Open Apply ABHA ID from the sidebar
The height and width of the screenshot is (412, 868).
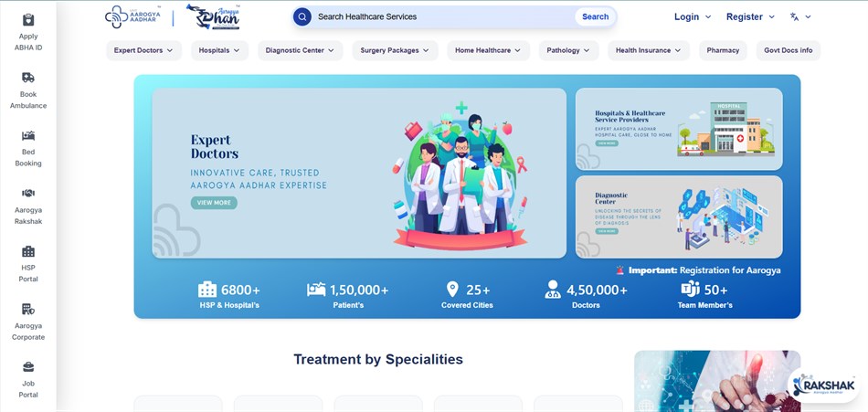click(x=28, y=33)
